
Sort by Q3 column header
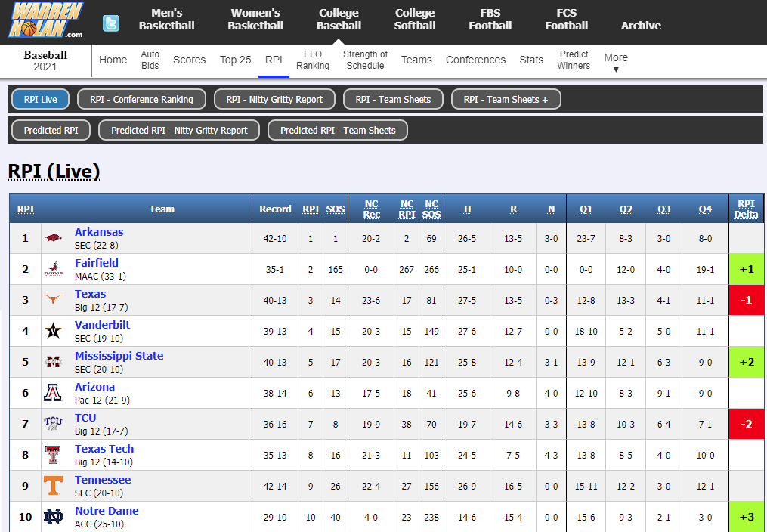pos(663,209)
